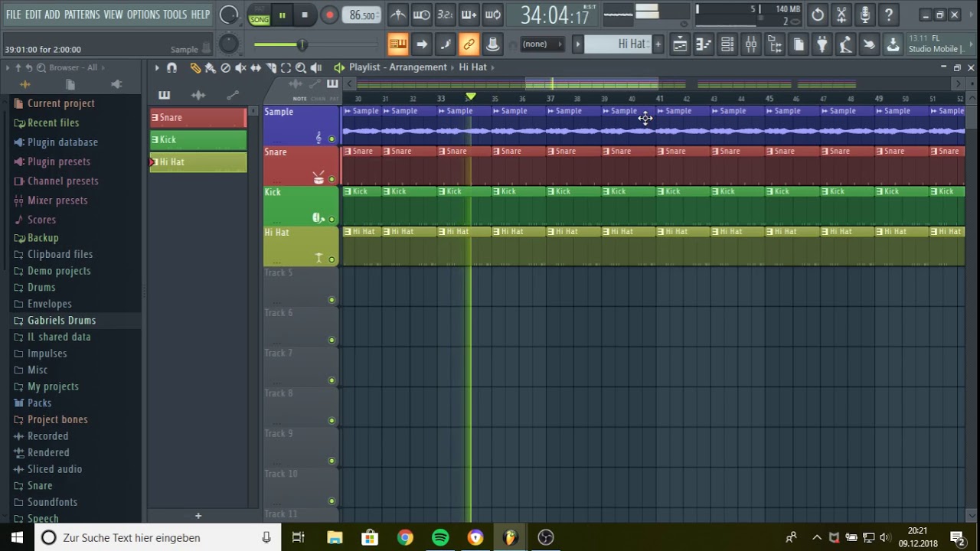980x551 pixels.
Task: Open Chrome from the Windows taskbar
Action: [405, 537]
